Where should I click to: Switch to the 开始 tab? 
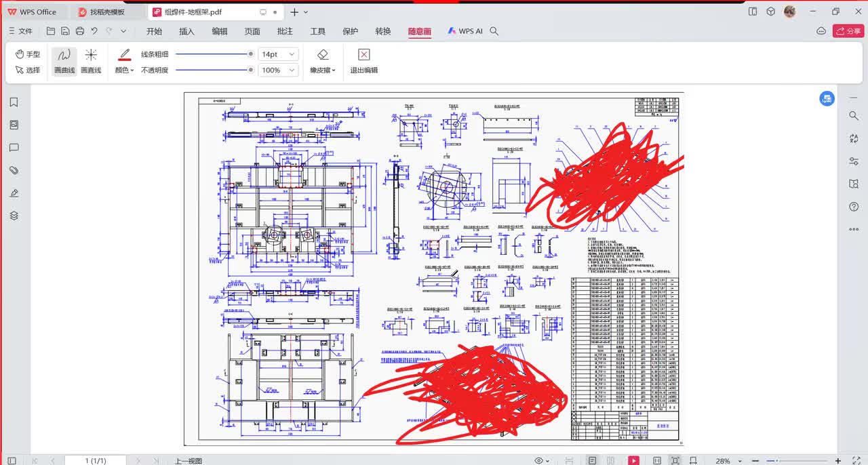point(154,31)
